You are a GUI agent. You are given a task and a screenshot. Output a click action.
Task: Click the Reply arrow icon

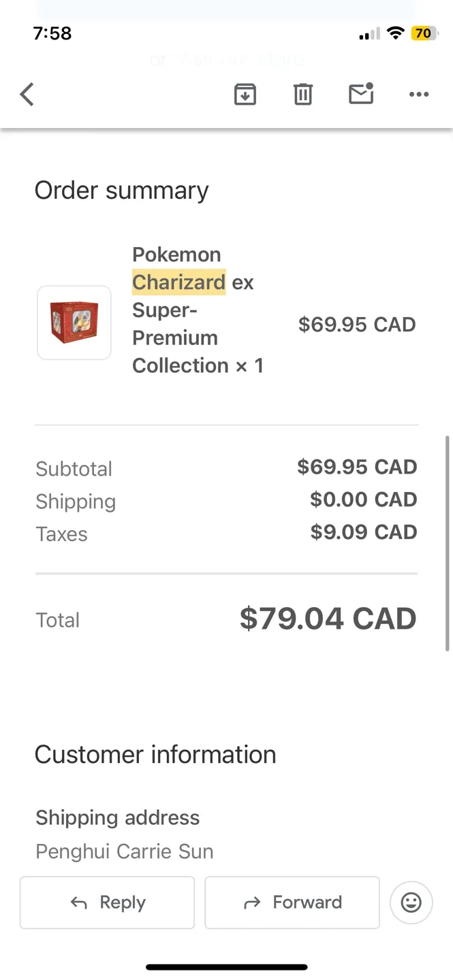coord(80,902)
